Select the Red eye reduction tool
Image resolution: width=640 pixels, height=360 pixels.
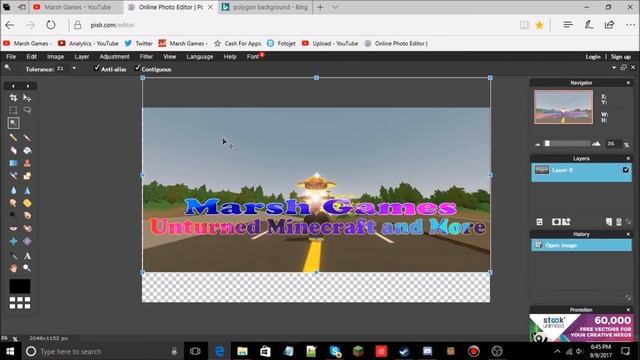(13, 229)
